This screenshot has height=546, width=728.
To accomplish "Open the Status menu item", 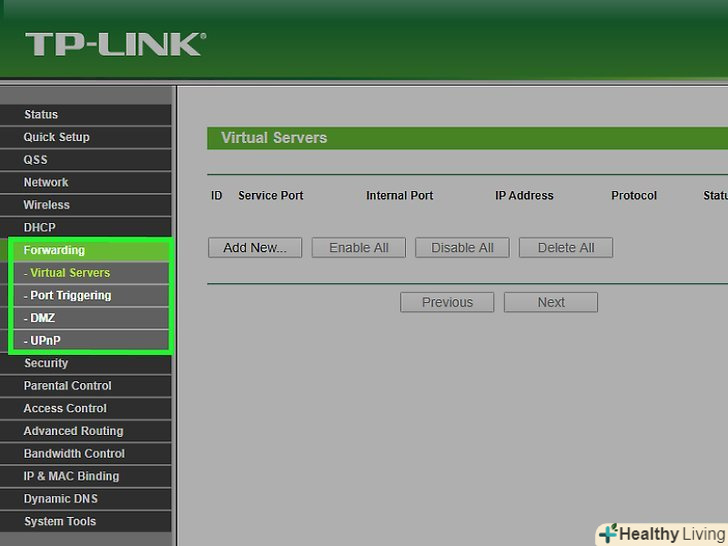I will (85, 114).
